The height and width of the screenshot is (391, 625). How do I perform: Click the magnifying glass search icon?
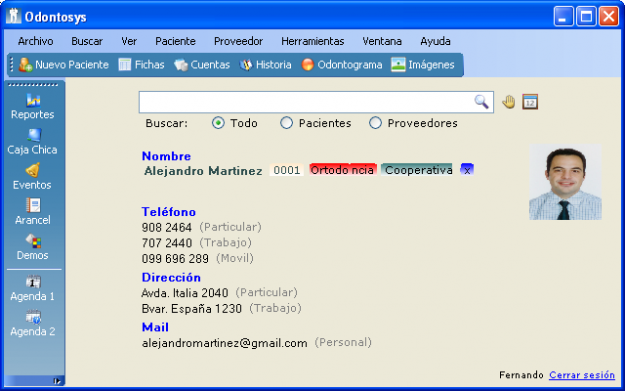(x=482, y=102)
